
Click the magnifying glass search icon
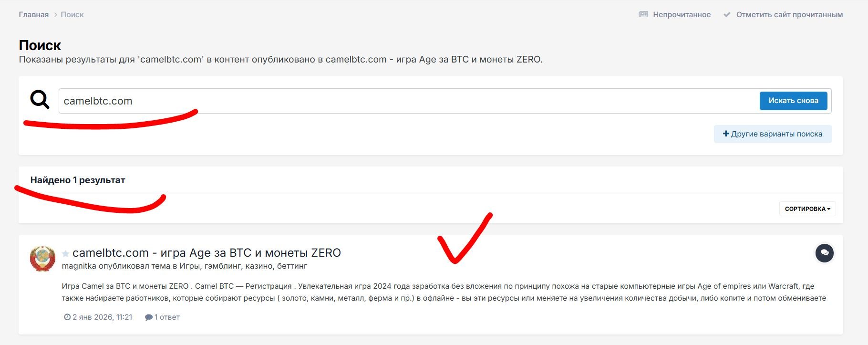40,99
